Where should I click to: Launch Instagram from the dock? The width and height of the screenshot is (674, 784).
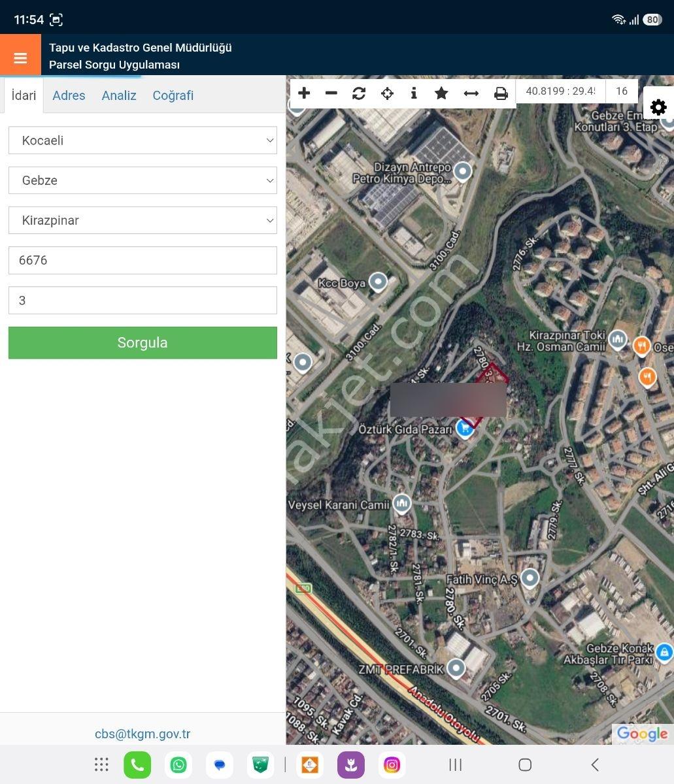392,765
